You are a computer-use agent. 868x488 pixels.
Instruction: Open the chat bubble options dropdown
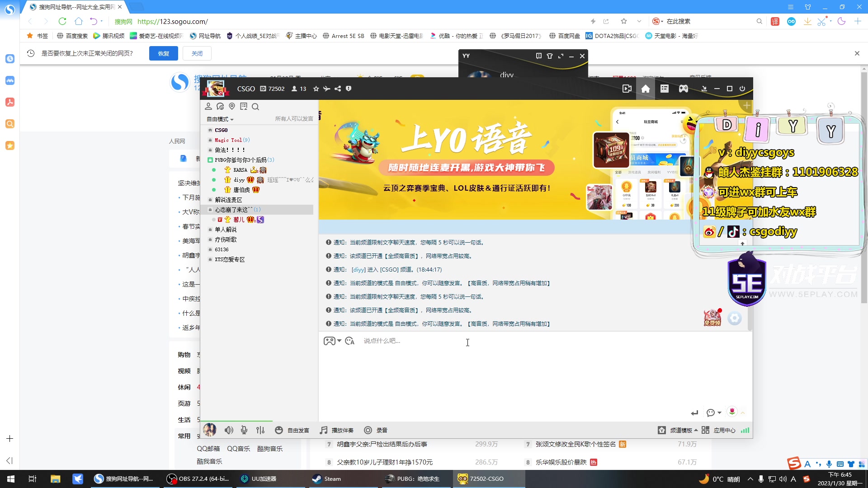713,413
